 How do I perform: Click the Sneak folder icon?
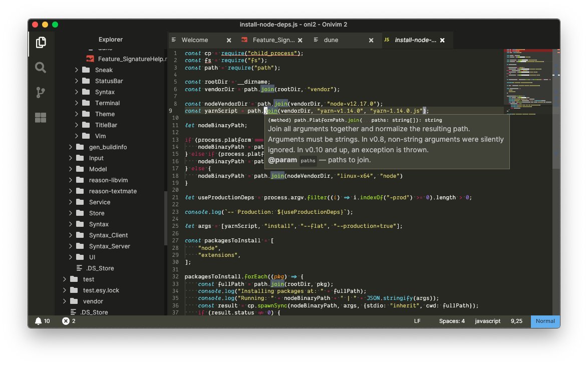(86, 70)
